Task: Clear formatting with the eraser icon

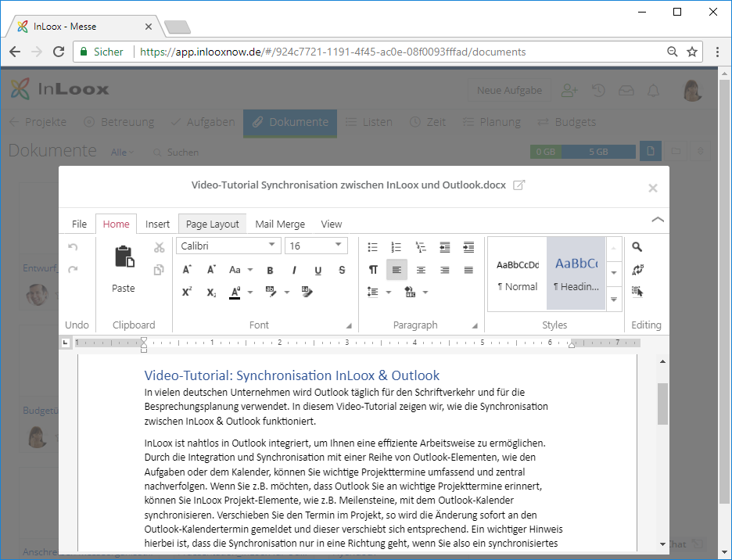Action: coord(307,292)
